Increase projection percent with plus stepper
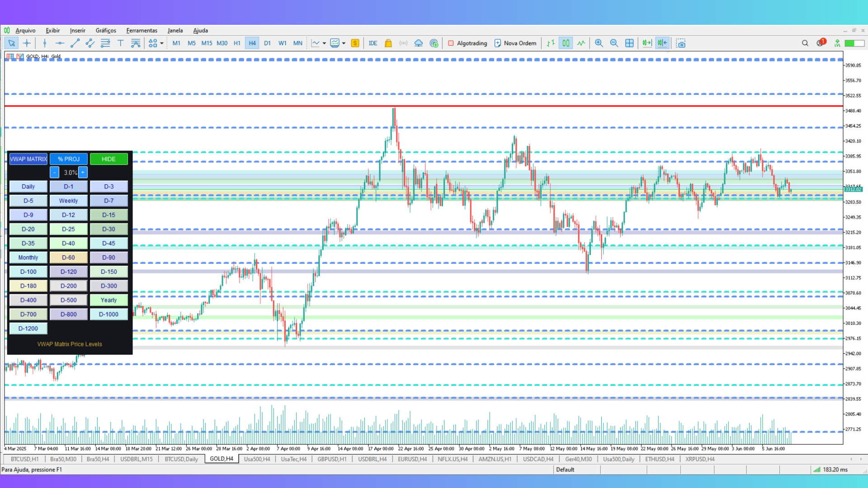The height and width of the screenshot is (488, 868). [83, 172]
